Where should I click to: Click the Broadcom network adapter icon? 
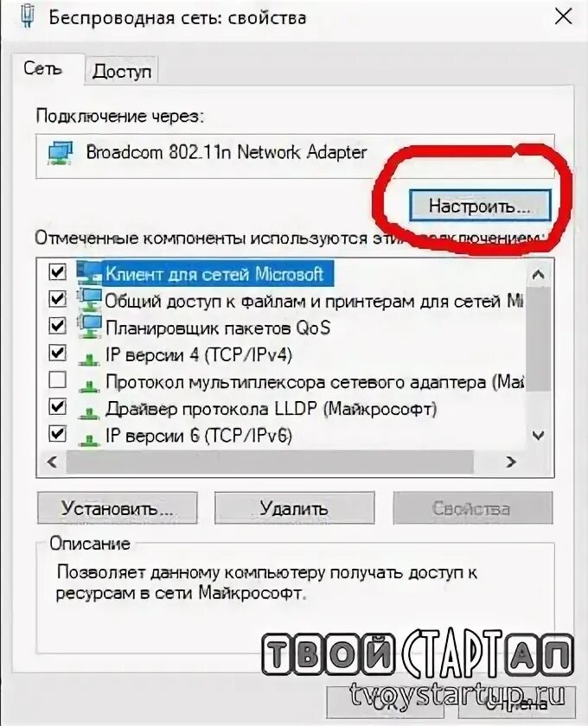pyautogui.click(x=60, y=153)
